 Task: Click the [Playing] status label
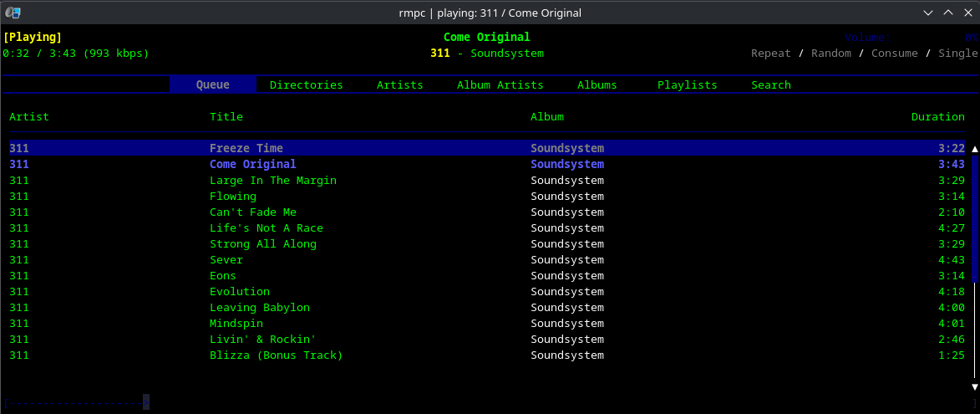[x=33, y=38]
